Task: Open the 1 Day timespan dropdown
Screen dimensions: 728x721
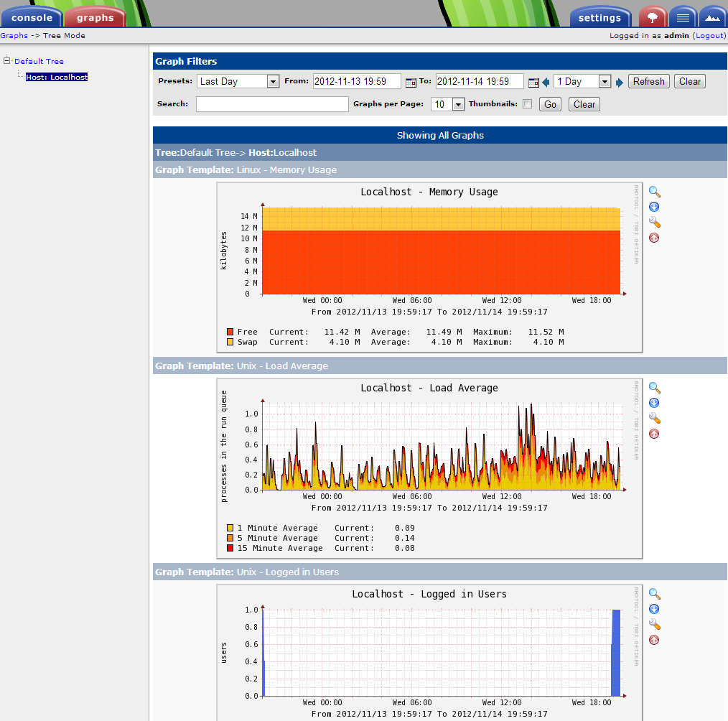Action: tap(582, 82)
